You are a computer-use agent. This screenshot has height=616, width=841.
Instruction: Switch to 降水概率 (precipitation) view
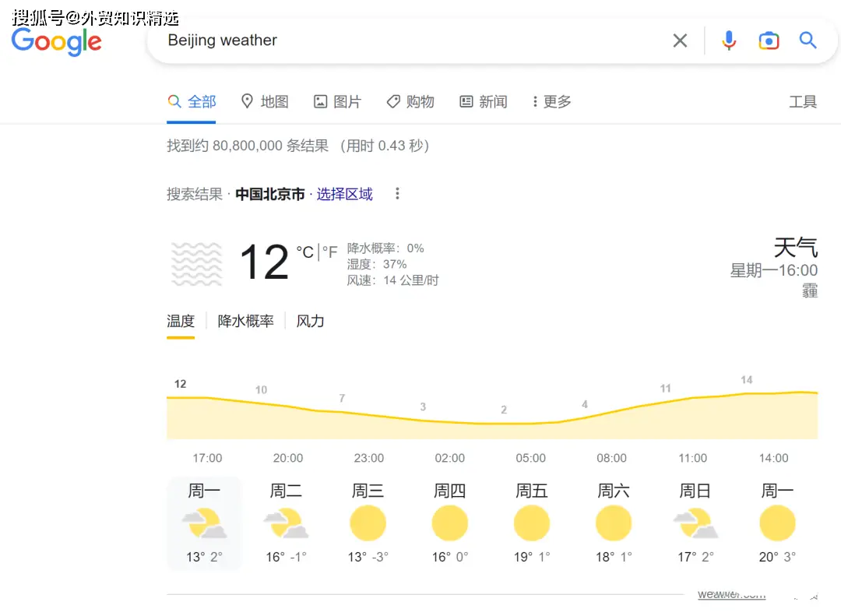point(245,320)
